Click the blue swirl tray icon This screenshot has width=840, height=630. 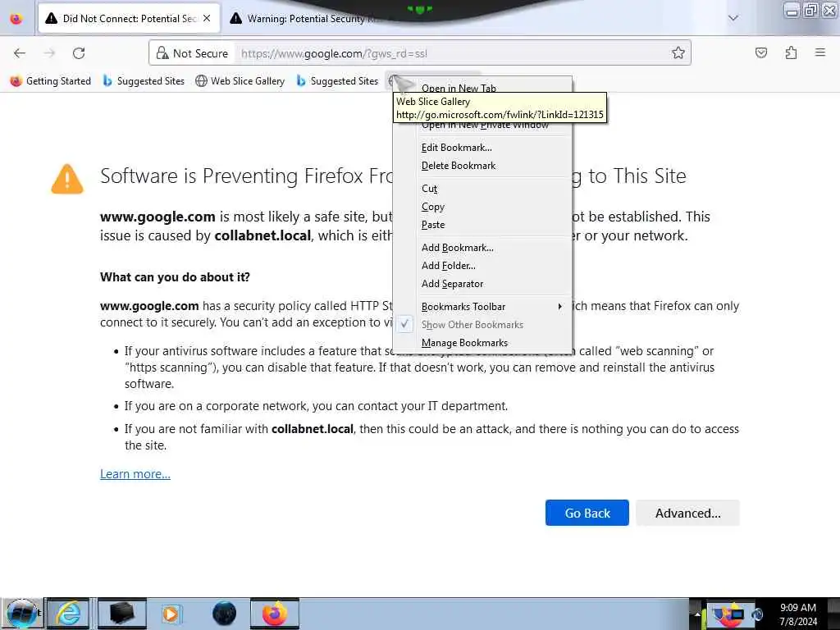click(x=757, y=615)
